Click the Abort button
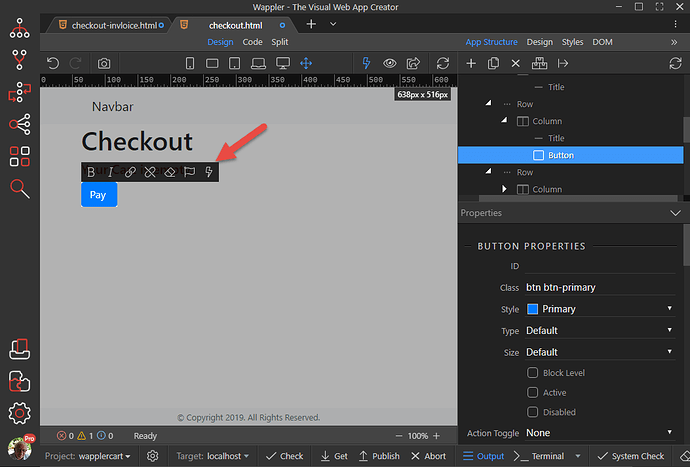 428,456
